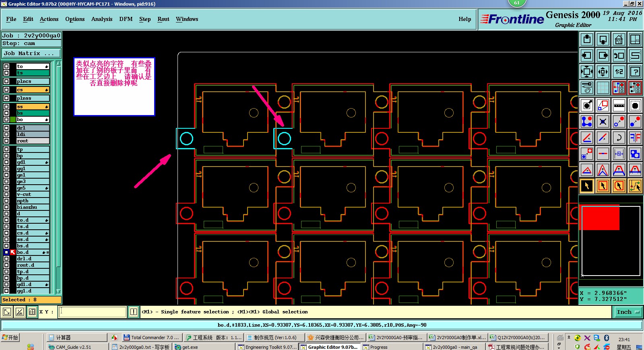This screenshot has width=644, height=350.
Task: Toggle the 'ss' layer checkbox
Action: point(6,107)
